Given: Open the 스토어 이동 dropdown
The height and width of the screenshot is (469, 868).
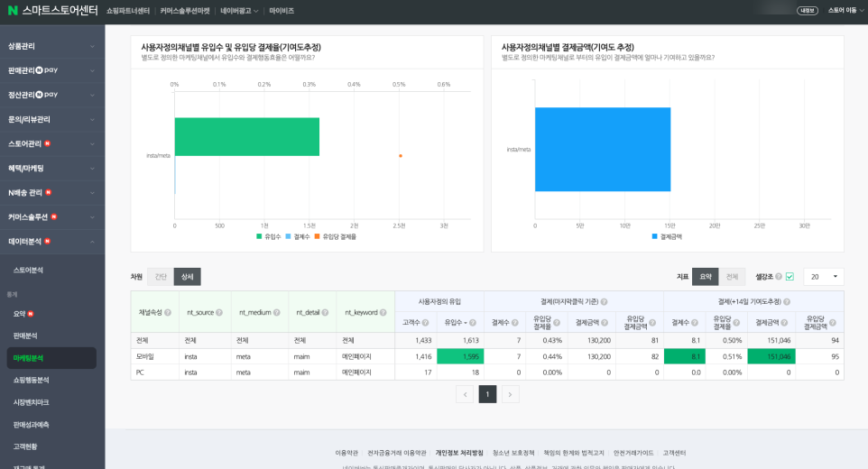Looking at the screenshot, I should 845,11.
